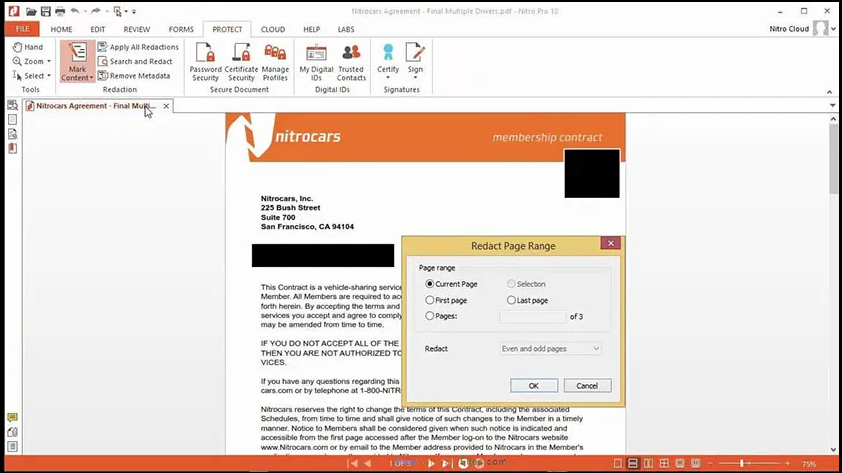Select the First page radio option
Image resolution: width=842 pixels, height=473 pixels.
click(x=430, y=300)
